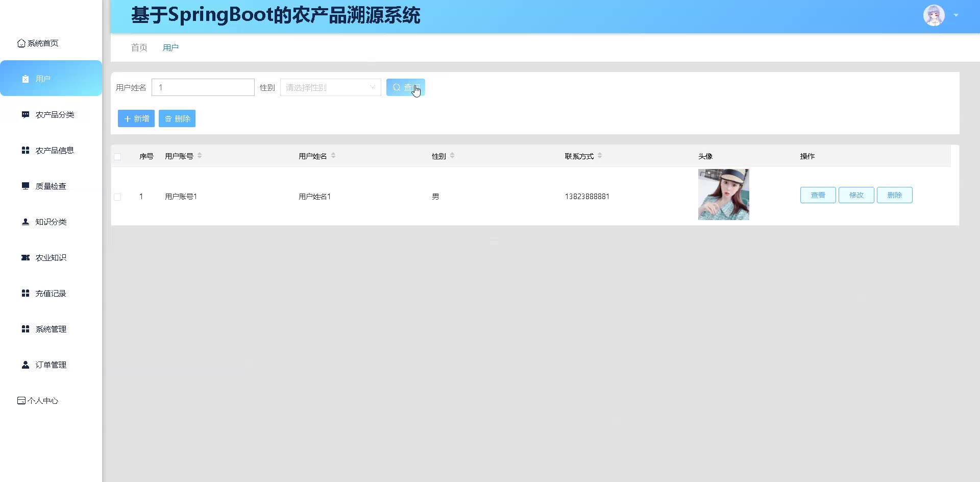The height and width of the screenshot is (482, 980).
Task: Click the blue 删除 button above the table
Action: coord(177,118)
